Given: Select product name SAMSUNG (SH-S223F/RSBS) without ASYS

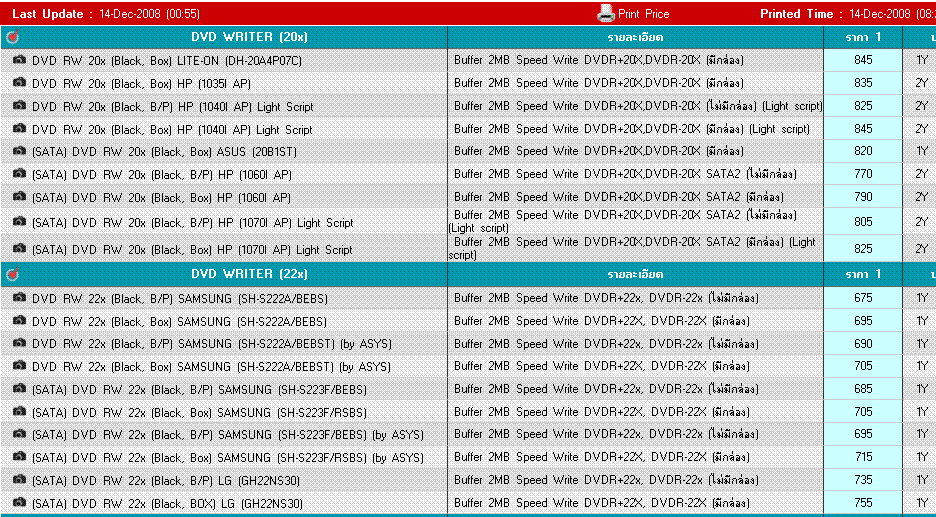Looking at the screenshot, I should (199, 413).
